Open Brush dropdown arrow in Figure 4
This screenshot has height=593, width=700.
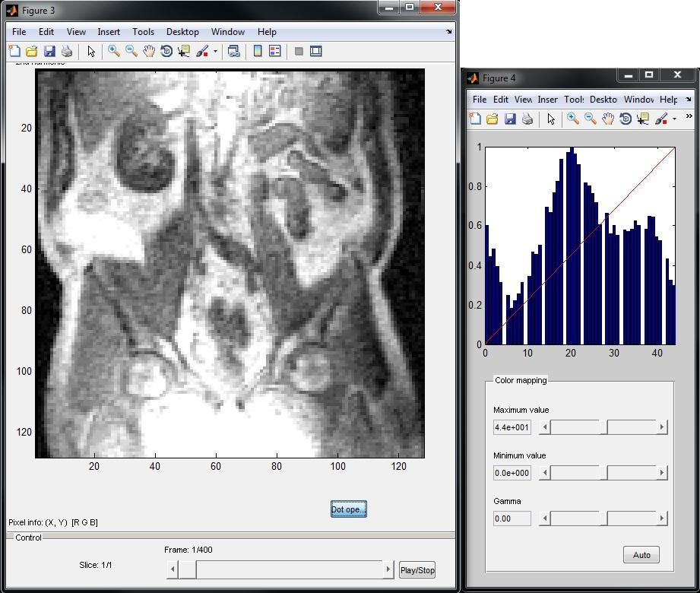click(674, 119)
